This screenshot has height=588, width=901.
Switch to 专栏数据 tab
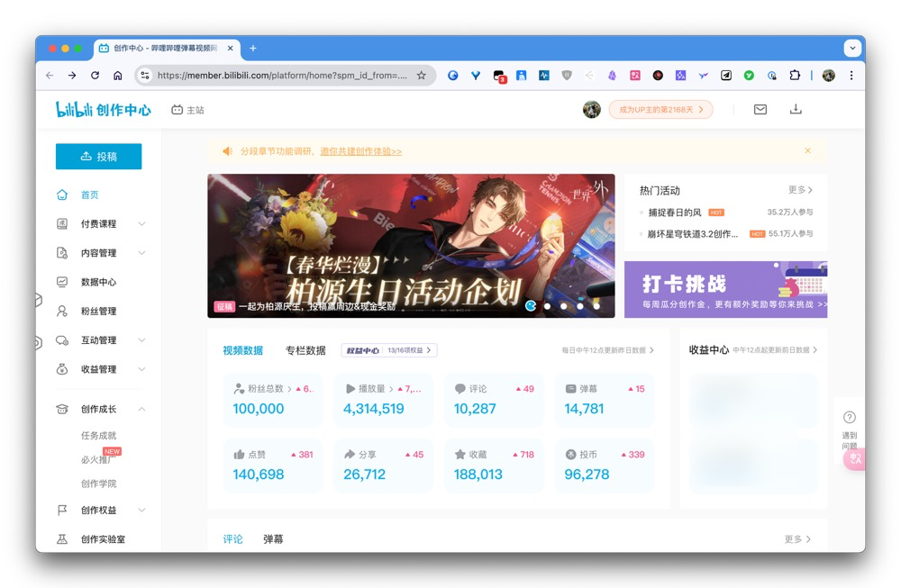tap(305, 350)
